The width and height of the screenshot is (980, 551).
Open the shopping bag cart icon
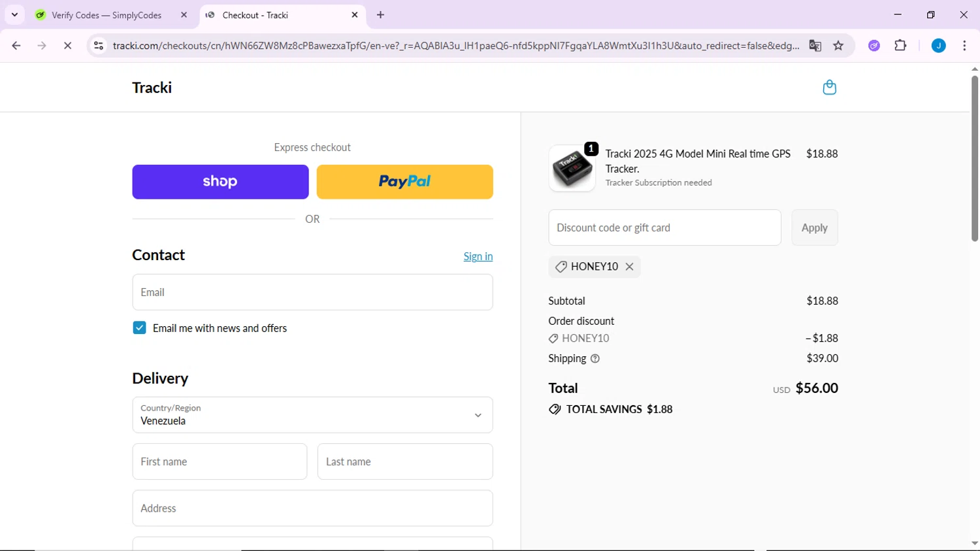[x=829, y=88]
